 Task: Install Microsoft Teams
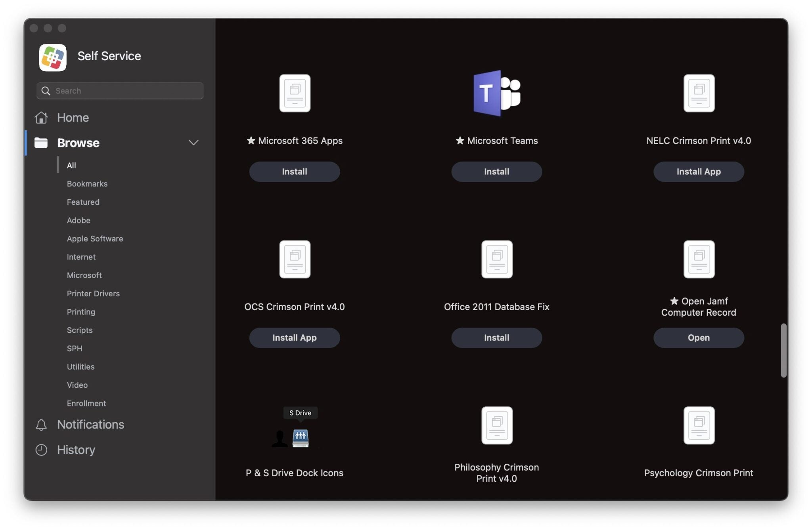(x=496, y=172)
